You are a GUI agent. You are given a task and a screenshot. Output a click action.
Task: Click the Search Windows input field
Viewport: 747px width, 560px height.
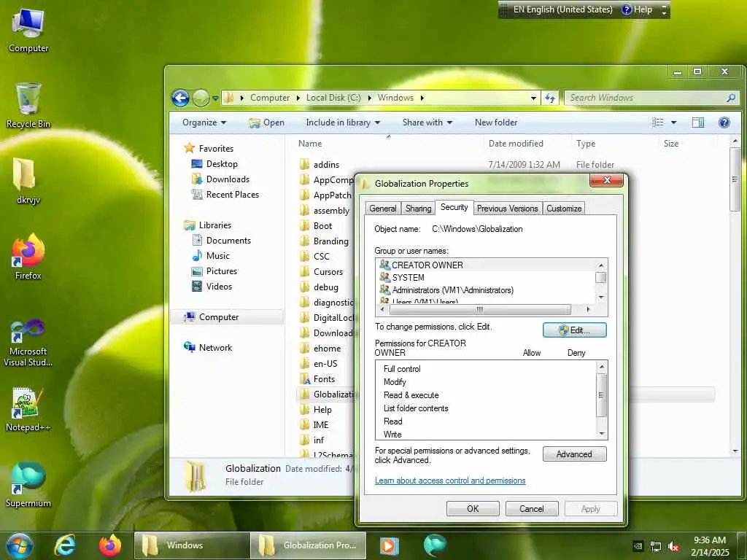646,98
